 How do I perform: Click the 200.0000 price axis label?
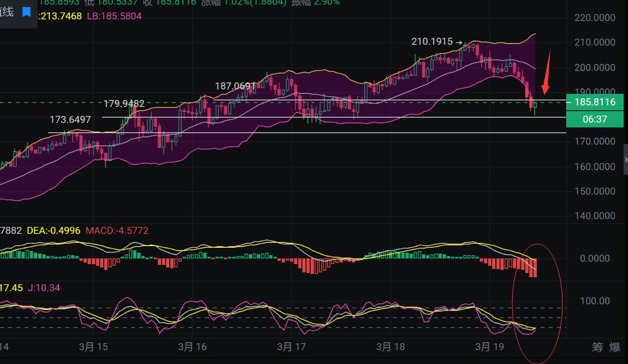[595, 68]
